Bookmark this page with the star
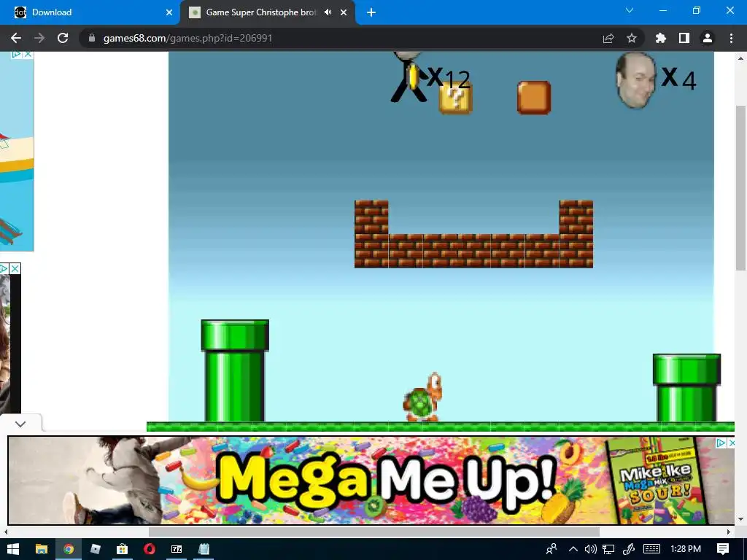 pos(632,38)
